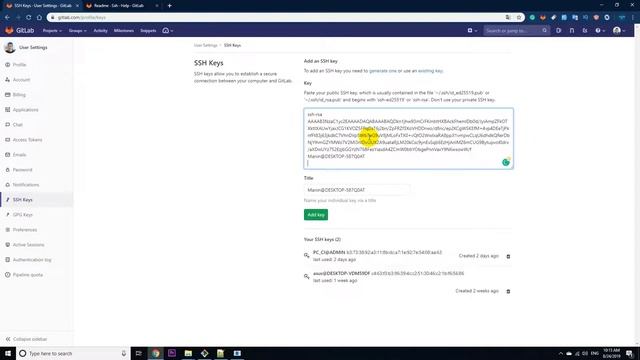640x360 pixels.
Task: Open Active Sessions in settings sidebar
Action: [x=28, y=245]
